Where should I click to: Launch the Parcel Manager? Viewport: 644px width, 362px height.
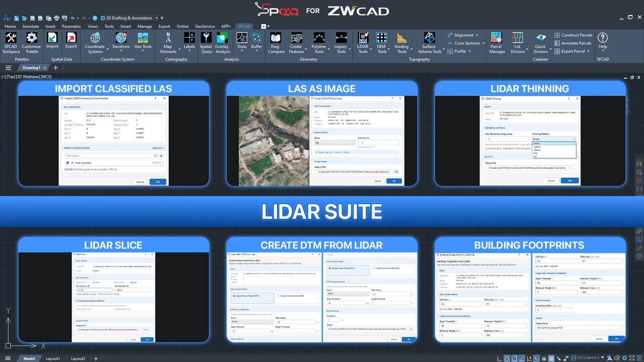(x=497, y=42)
